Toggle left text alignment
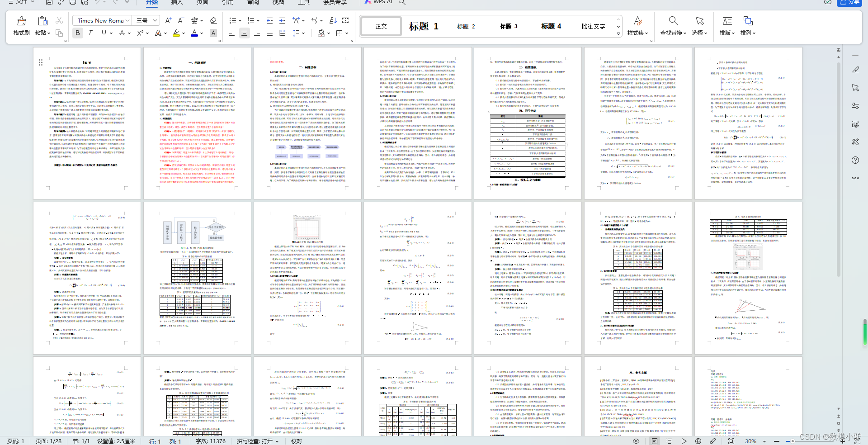The height and width of the screenshot is (445, 868). point(231,33)
